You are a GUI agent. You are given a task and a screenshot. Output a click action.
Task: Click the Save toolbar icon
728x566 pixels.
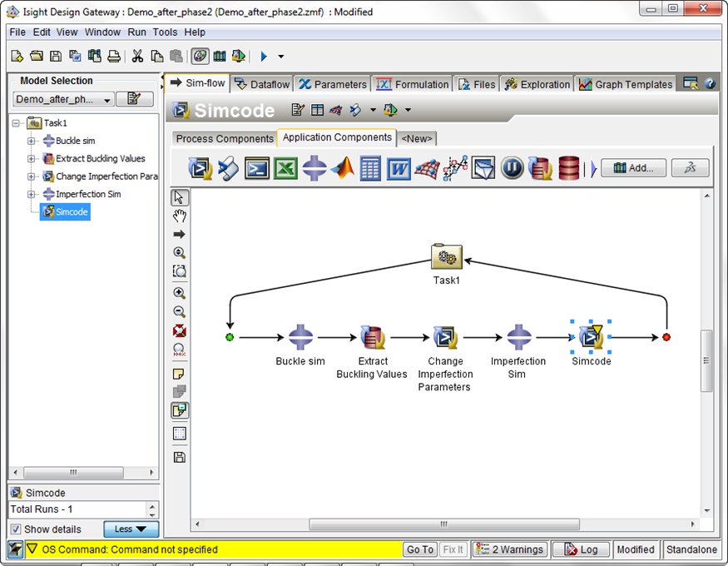click(x=56, y=56)
